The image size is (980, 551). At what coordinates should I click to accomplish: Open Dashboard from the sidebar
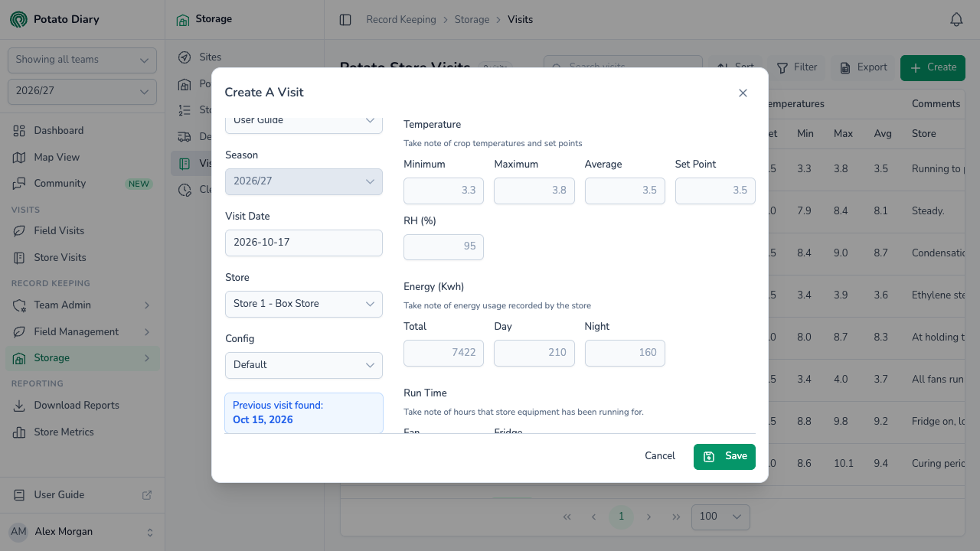[x=83, y=131]
